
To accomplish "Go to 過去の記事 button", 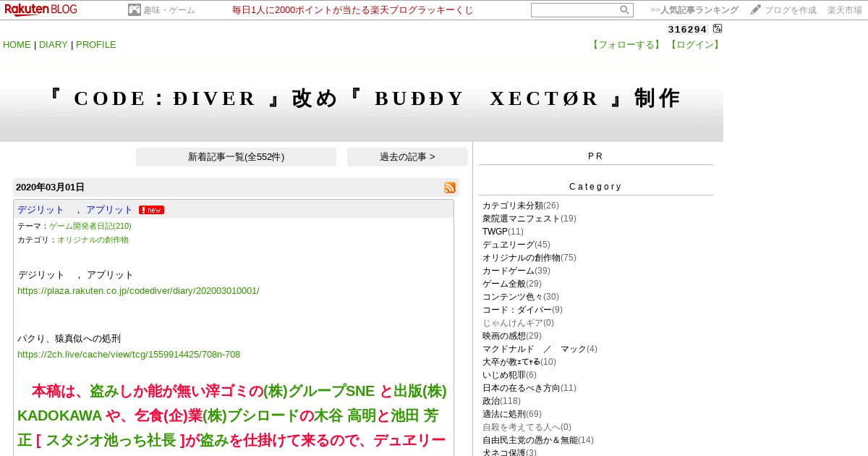I will [x=407, y=157].
